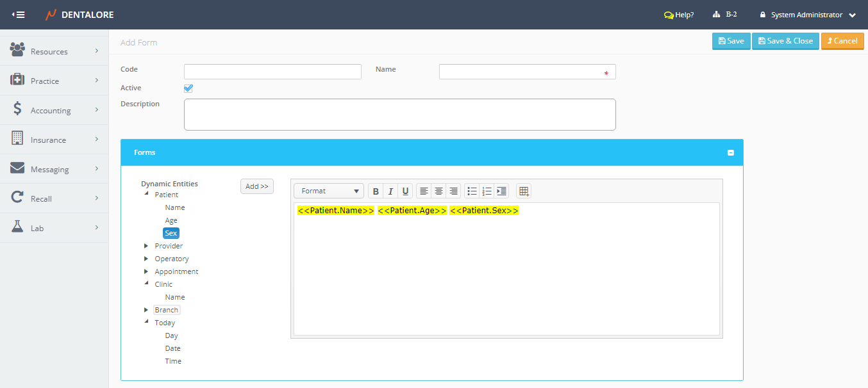Image resolution: width=868 pixels, height=388 pixels.
Task: Center align the editor text
Action: pyautogui.click(x=438, y=191)
